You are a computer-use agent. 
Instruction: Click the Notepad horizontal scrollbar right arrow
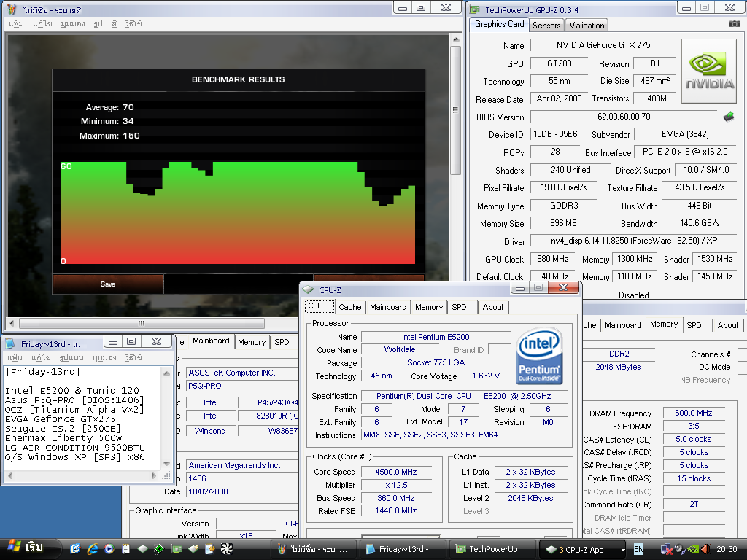coord(153,475)
